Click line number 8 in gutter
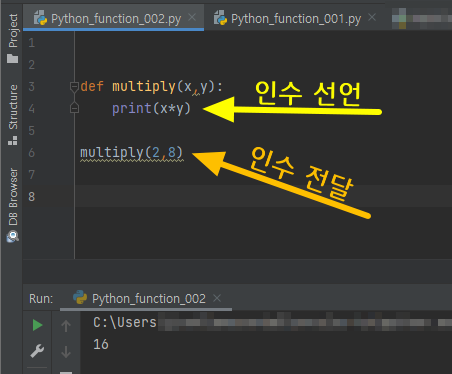The width and height of the screenshot is (452, 374). (x=32, y=197)
